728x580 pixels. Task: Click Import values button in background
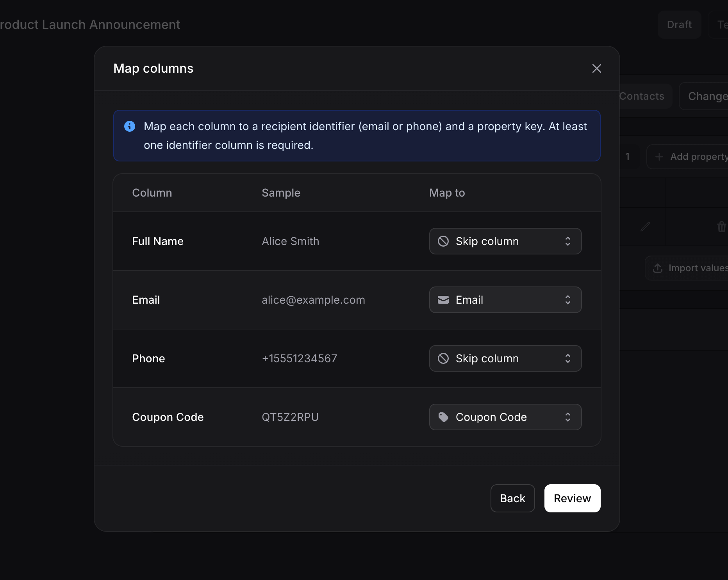[687, 268]
